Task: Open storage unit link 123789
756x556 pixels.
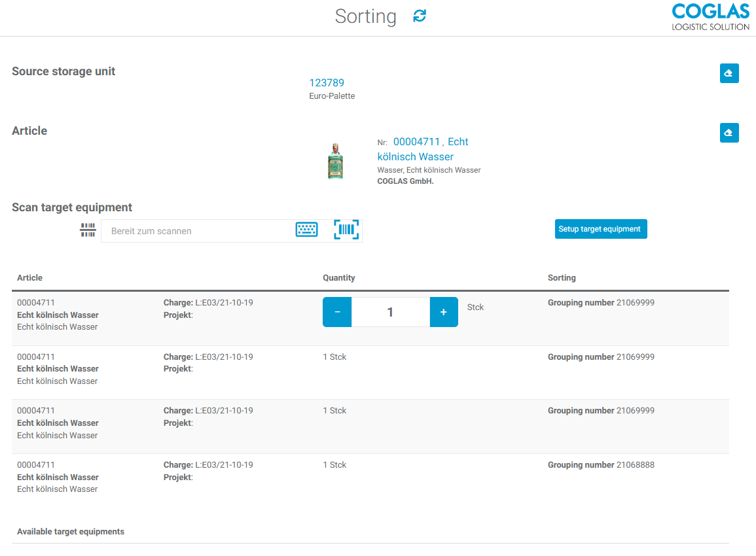Action: point(327,83)
